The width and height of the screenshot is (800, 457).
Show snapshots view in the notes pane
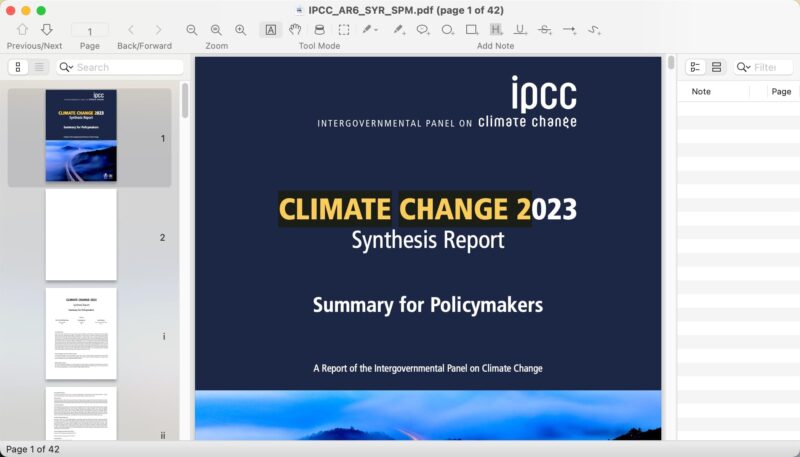tap(717, 67)
